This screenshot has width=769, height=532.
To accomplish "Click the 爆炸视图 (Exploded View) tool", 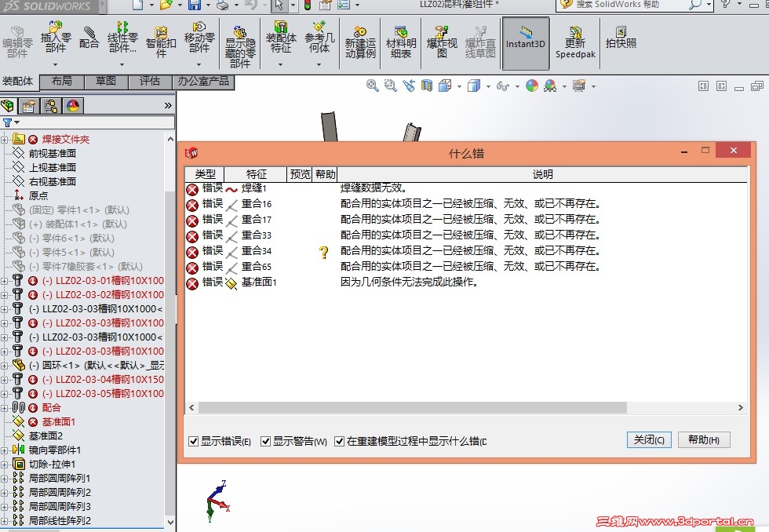I will tap(442, 42).
